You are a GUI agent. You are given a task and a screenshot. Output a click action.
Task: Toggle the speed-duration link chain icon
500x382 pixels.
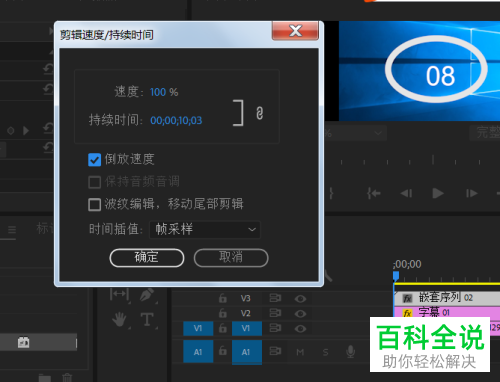pos(259,113)
